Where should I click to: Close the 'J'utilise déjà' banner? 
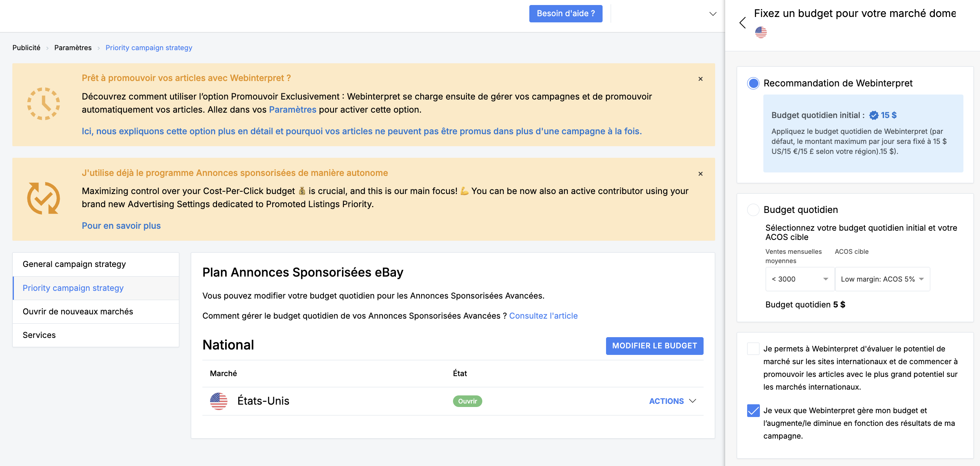tap(700, 174)
